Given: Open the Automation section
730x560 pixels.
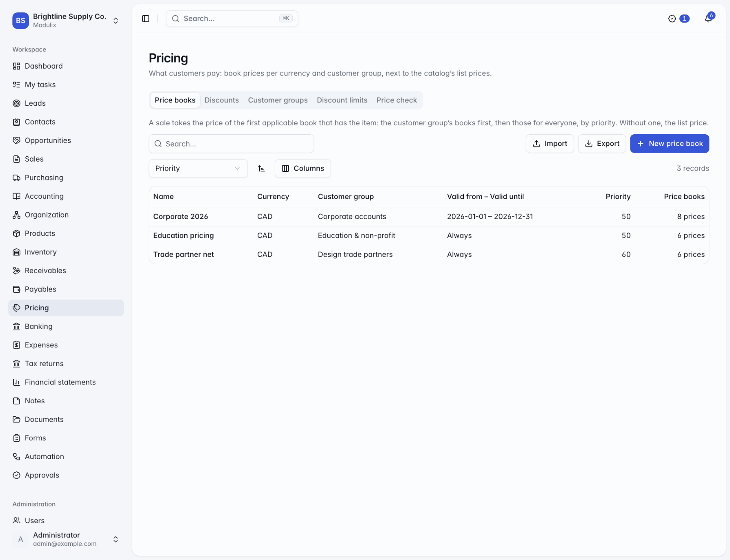Looking at the screenshot, I should click(66, 456).
